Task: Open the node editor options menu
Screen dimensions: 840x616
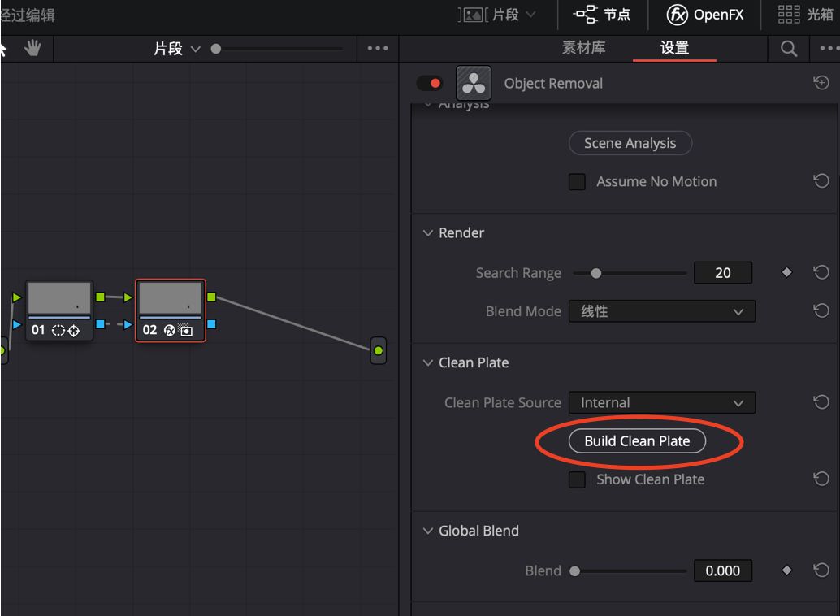Action: (x=378, y=48)
